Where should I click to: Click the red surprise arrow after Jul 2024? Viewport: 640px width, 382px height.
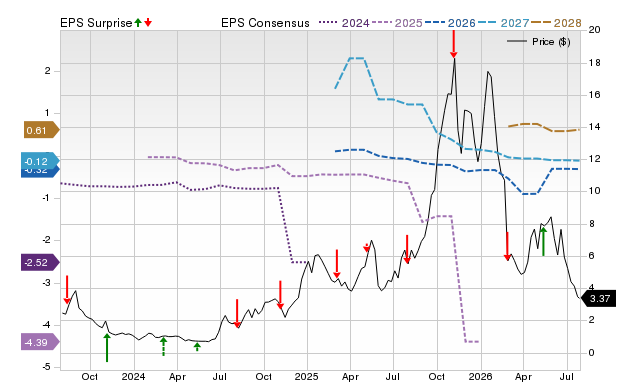pos(237,313)
